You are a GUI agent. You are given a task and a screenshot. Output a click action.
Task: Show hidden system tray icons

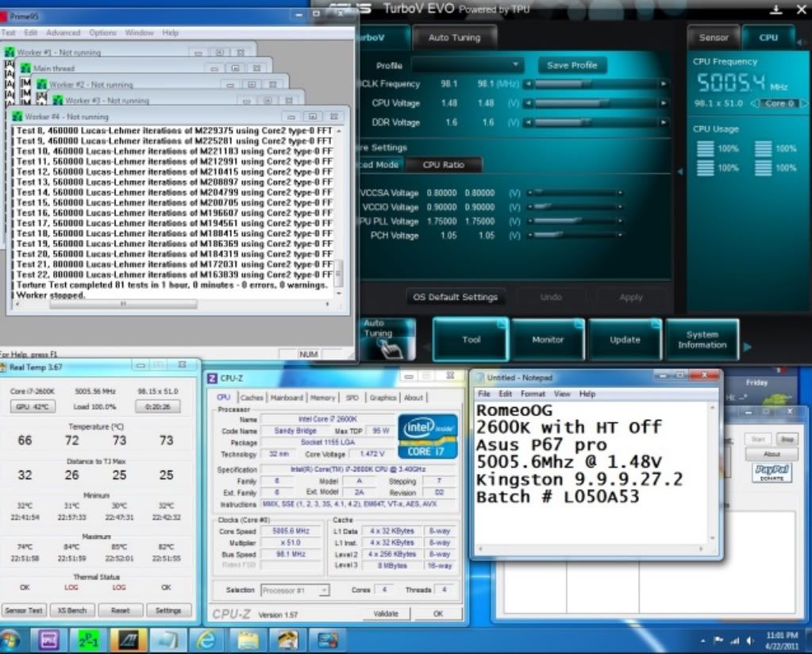(x=702, y=641)
